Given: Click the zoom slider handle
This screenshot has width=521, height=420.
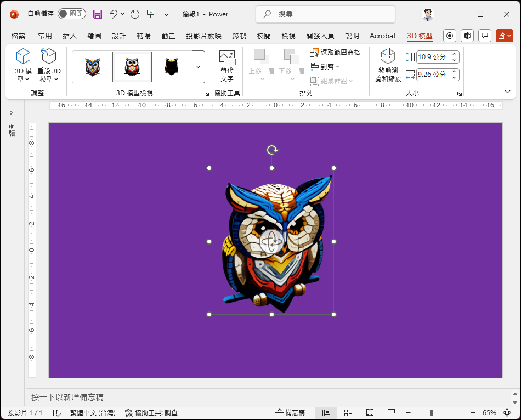Looking at the screenshot, I should (x=432, y=412).
